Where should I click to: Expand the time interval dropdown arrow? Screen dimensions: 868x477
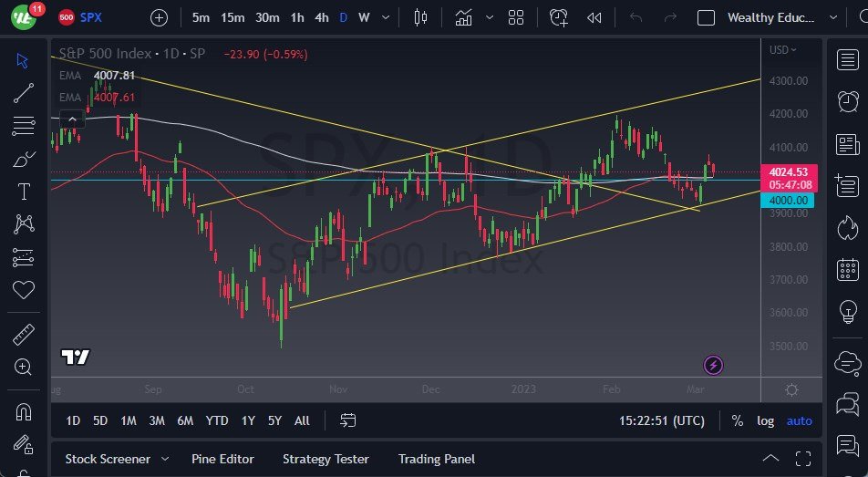point(387,17)
